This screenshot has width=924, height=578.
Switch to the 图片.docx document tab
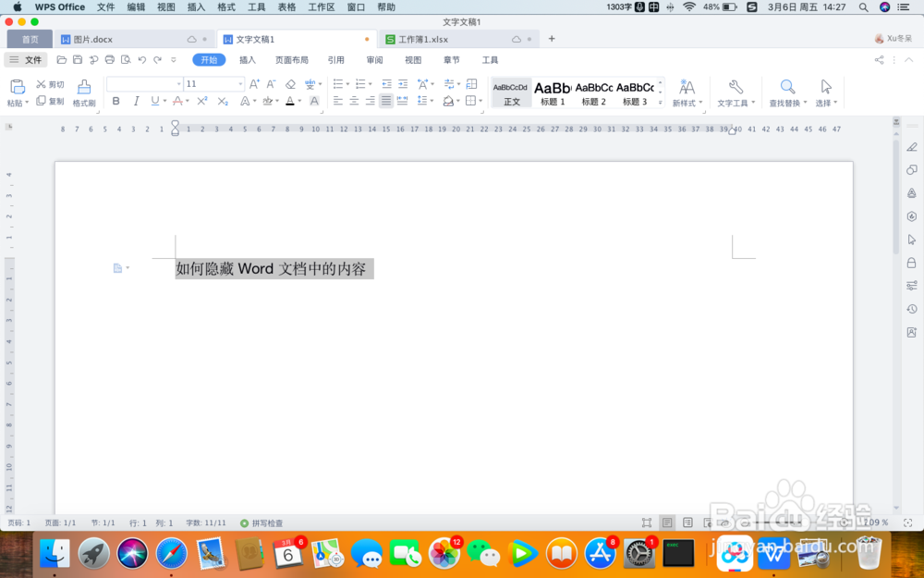tap(134, 39)
